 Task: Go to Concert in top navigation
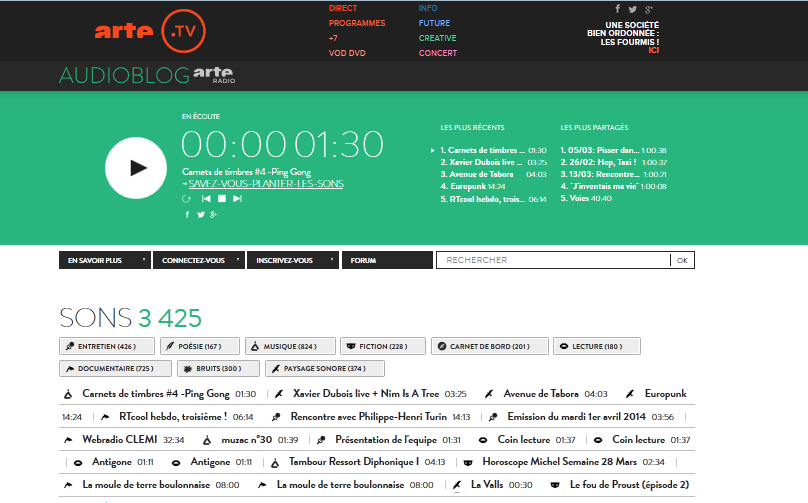(438, 53)
